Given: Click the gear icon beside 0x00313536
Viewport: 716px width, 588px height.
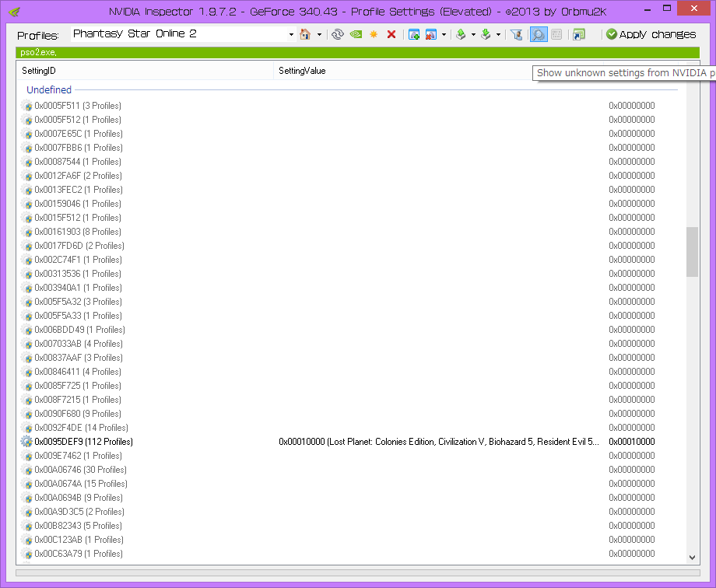Looking at the screenshot, I should coord(26,274).
